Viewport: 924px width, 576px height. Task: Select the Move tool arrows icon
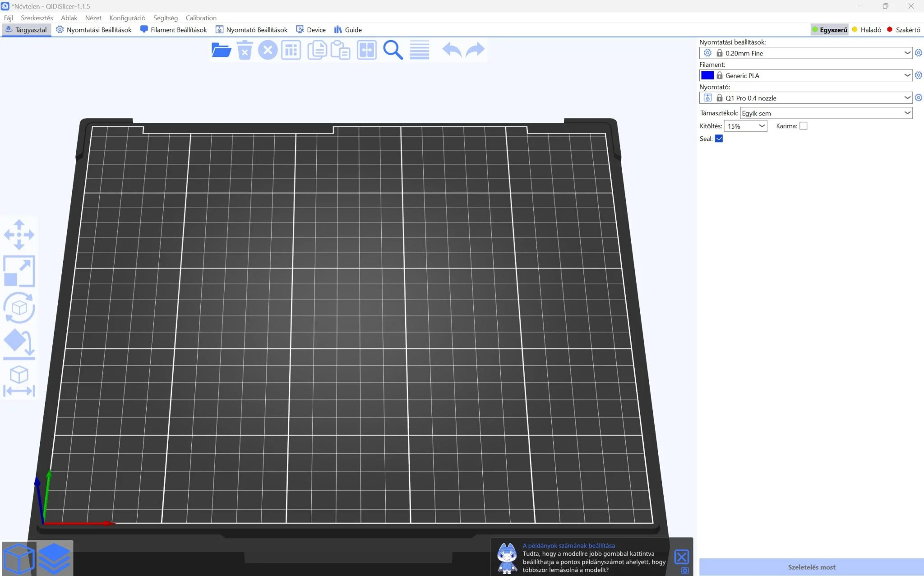[x=19, y=235]
